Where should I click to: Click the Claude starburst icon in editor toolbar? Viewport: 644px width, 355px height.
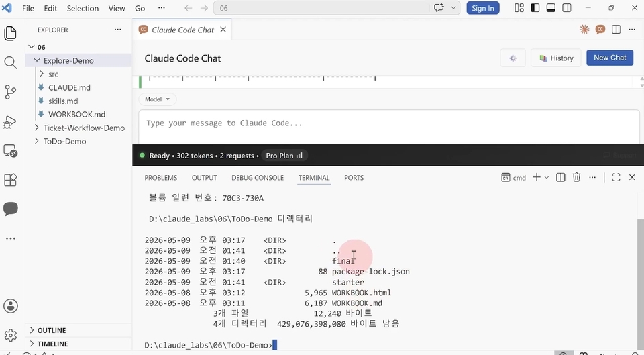coord(584,29)
